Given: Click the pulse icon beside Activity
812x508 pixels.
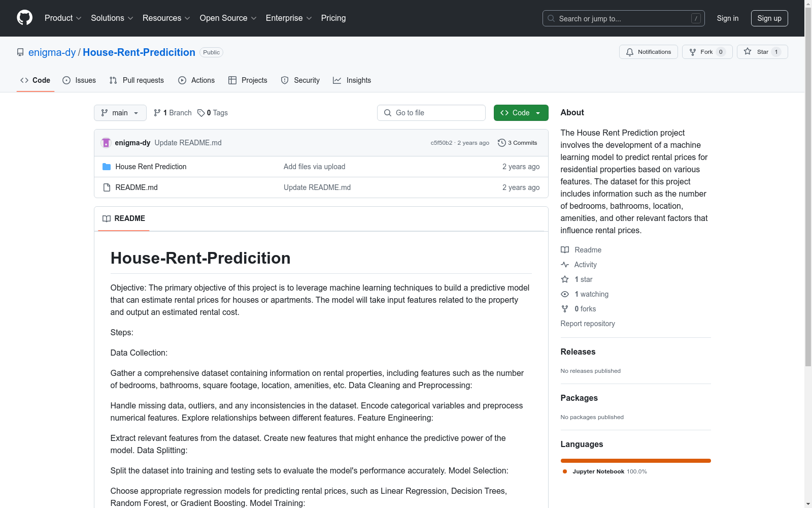Looking at the screenshot, I should (565, 265).
